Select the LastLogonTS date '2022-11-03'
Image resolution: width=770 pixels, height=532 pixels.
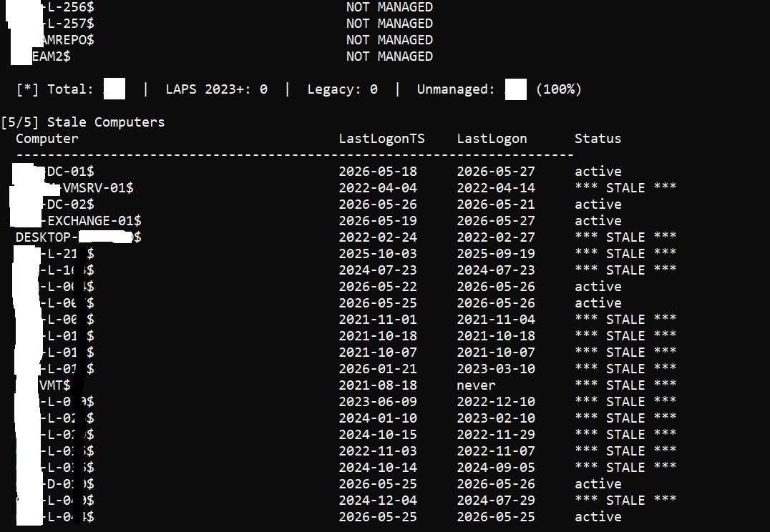[378, 451]
